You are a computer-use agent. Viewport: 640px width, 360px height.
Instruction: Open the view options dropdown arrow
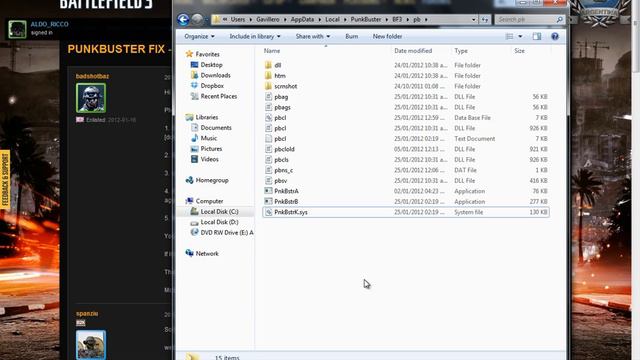pyautogui.click(x=520, y=36)
